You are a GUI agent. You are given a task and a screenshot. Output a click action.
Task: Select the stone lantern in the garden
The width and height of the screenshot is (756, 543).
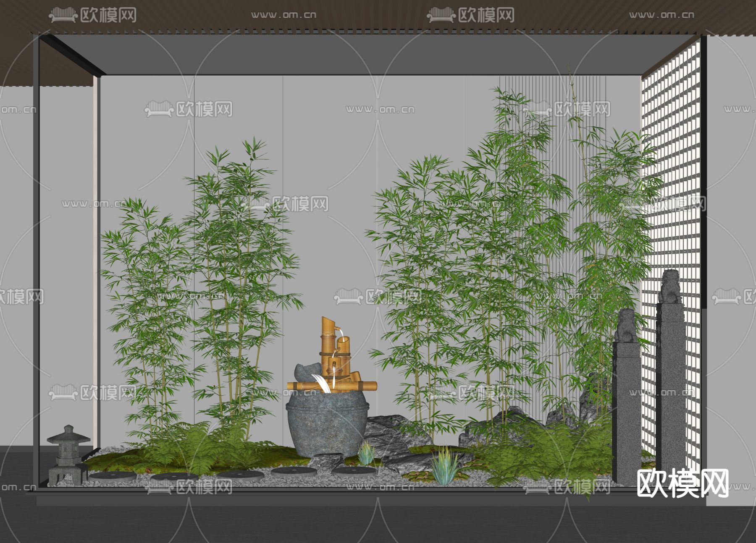coord(68,455)
